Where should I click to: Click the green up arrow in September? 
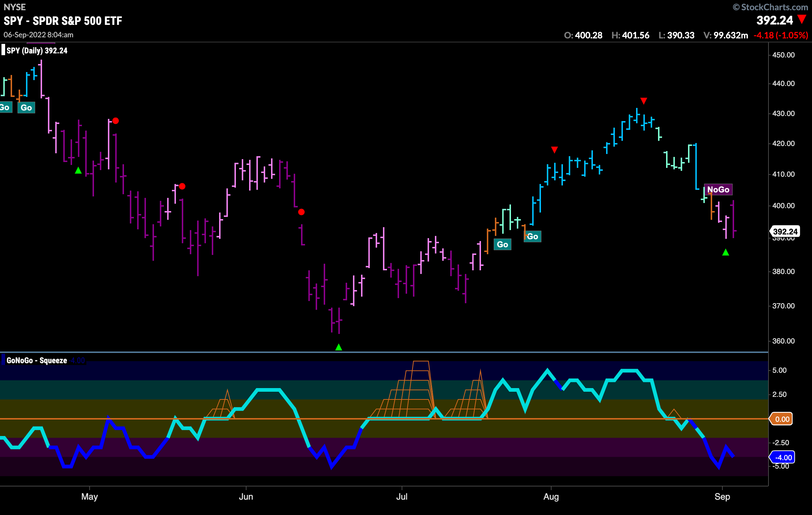tap(726, 252)
